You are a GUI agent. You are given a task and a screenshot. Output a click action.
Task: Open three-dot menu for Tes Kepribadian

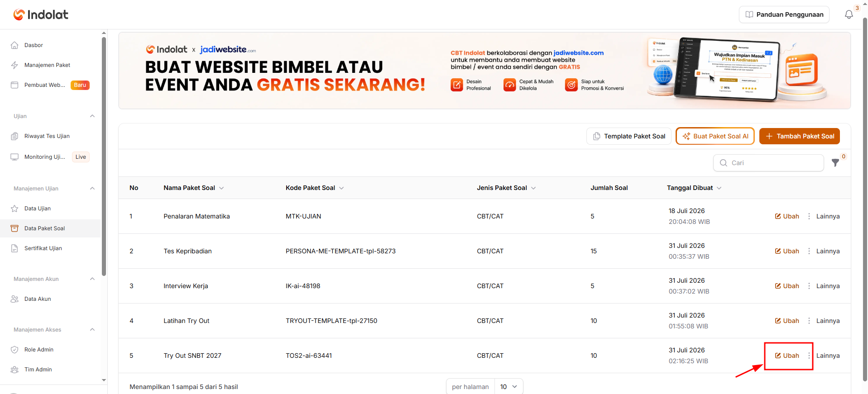(x=809, y=251)
